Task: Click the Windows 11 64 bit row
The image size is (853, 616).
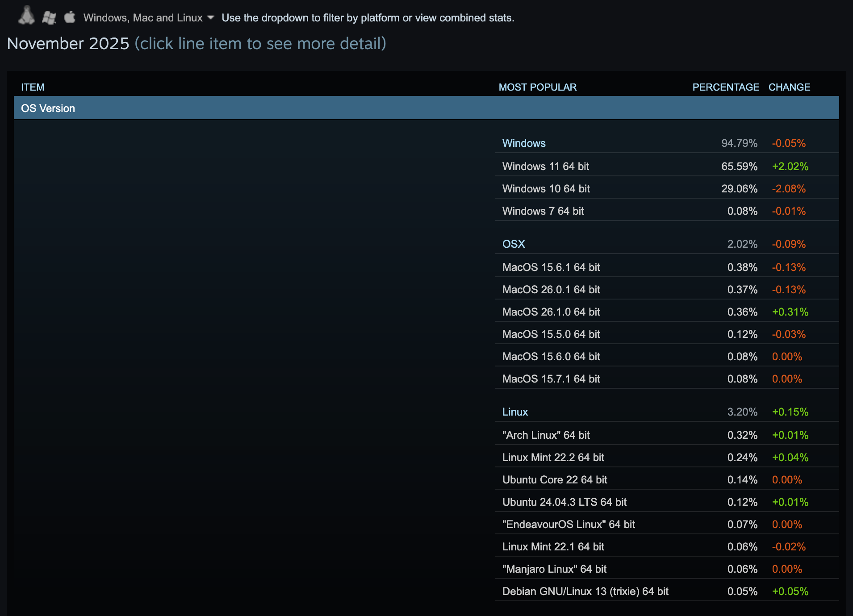Action: (x=667, y=166)
